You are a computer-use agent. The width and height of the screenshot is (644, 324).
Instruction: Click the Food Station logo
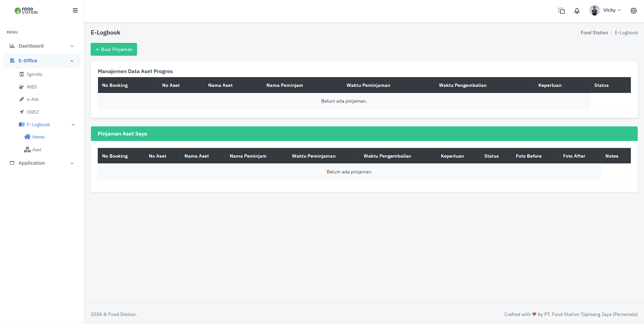(25, 11)
